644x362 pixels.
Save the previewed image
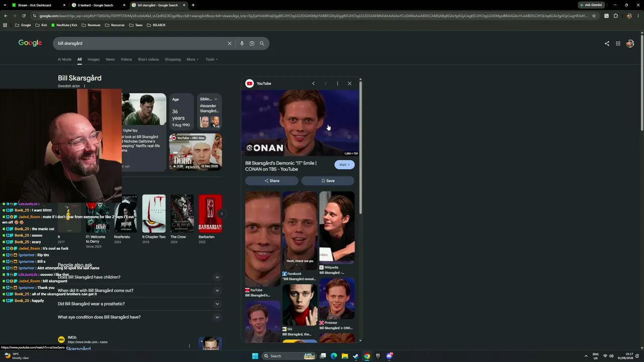[328, 181]
